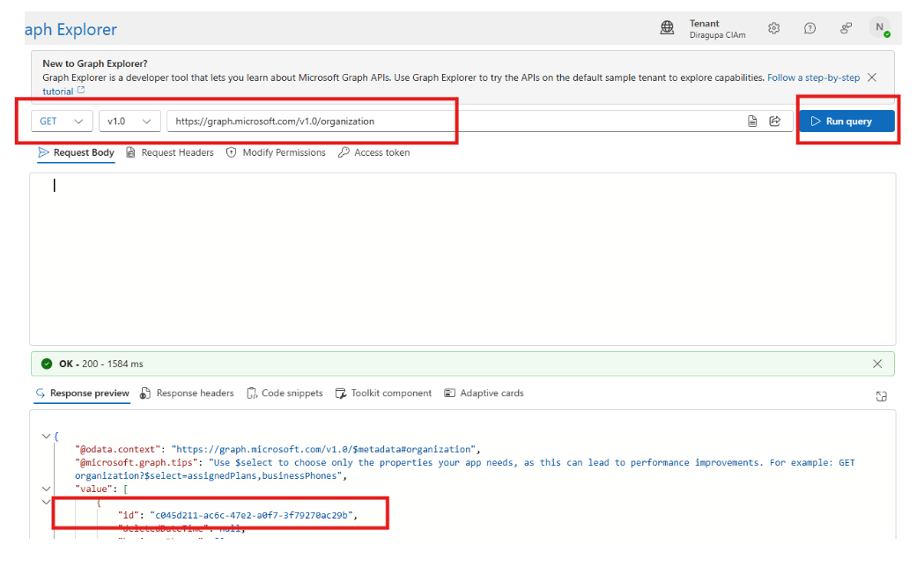Collapse the first value item chevron
924x566 pixels.
pyautogui.click(x=46, y=503)
